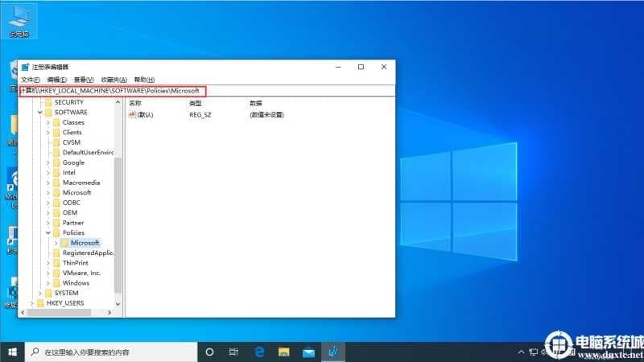The height and width of the screenshot is (362, 644).
Task: Expand the Intel key
Action: tap(48, 173)
